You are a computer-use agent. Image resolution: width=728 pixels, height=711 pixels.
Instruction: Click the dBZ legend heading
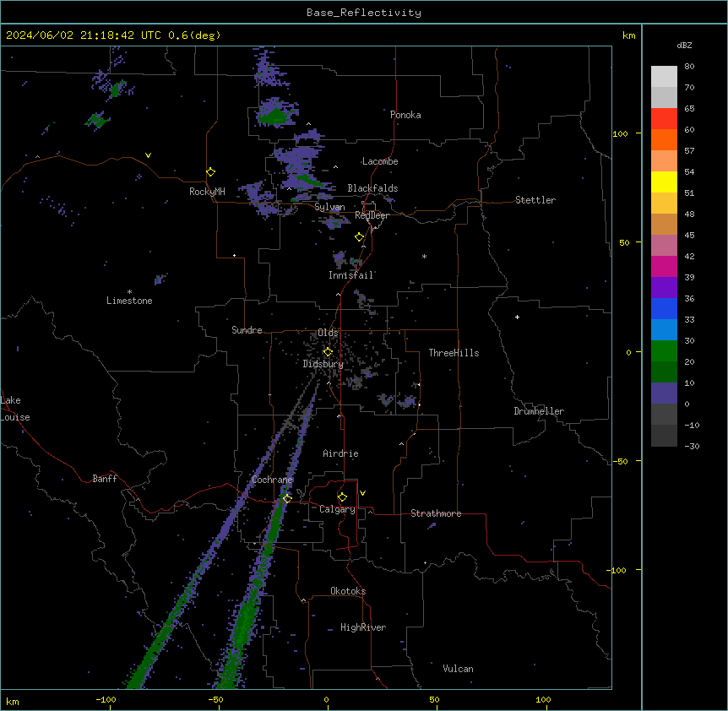684,45
